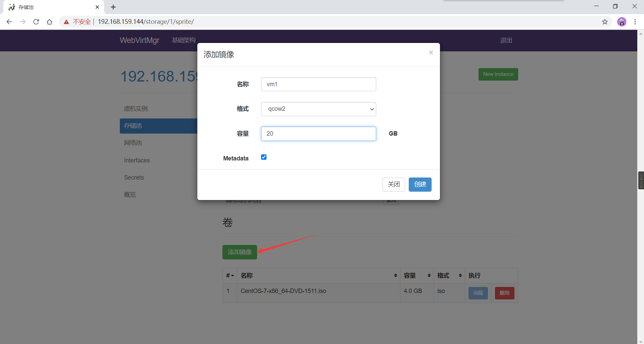This screenshot has width=644, height=344.
Task: Click the browser forward arrow
Action: 22,22
